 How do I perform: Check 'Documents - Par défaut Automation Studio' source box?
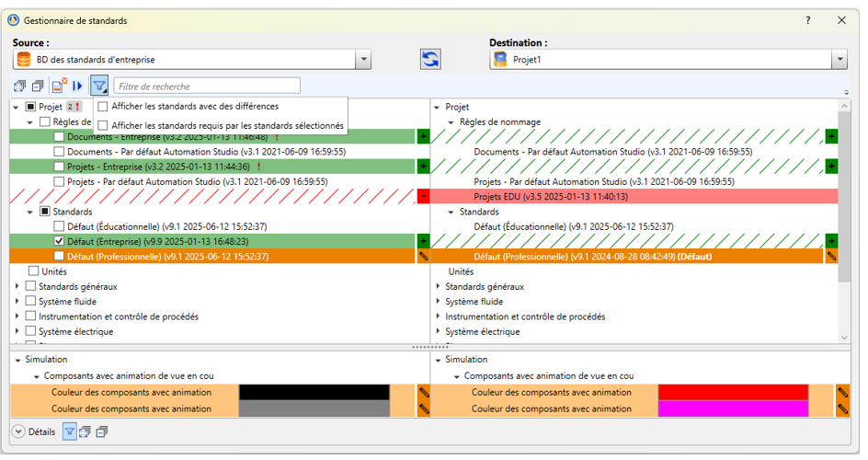tap(59, 151)
